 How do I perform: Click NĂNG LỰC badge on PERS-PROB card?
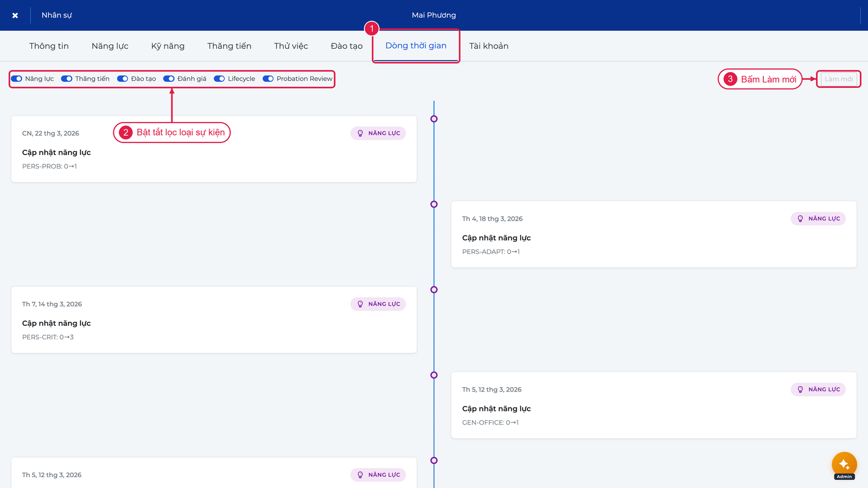[378, 133]
